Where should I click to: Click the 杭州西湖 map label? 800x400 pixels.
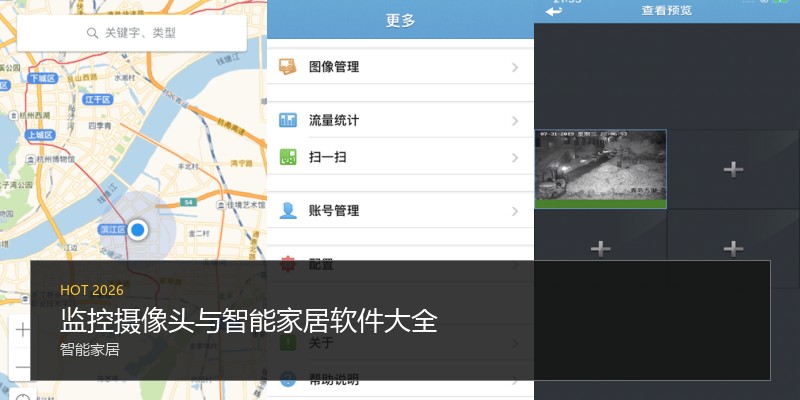[x=31, y=115]
